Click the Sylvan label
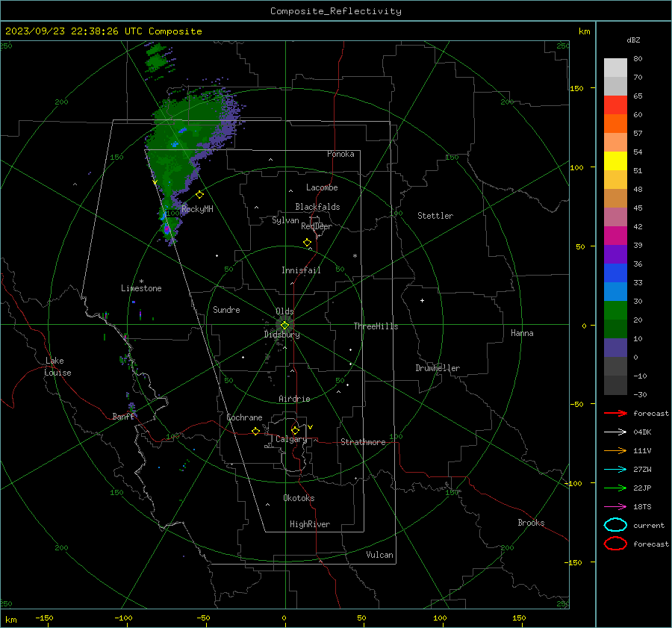The height and width of the screenshot is (628, 672). pos(285,220)
